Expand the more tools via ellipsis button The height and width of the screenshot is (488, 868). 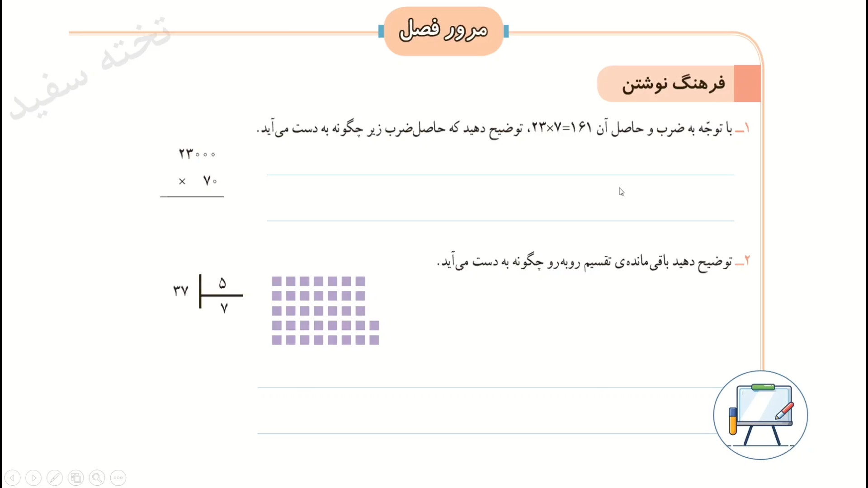pos(118,478)
